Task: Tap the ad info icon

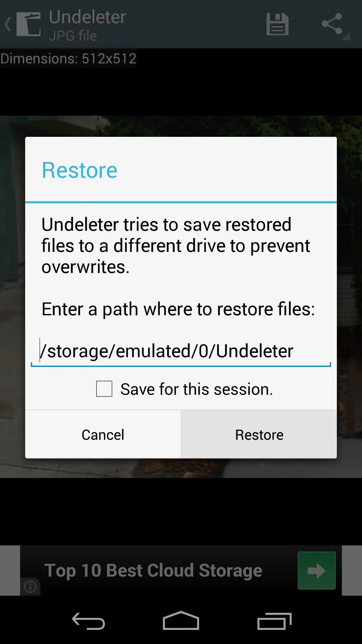Action: click(30, 587)
